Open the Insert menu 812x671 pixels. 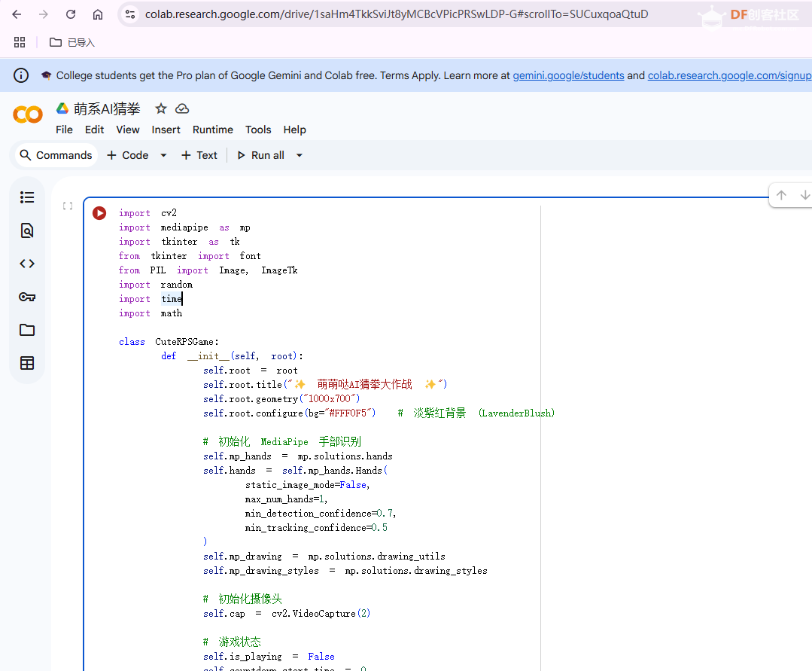(x=166, y=130)
